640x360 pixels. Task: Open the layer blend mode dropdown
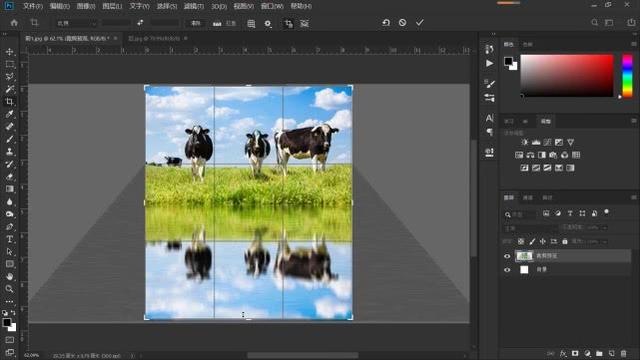(531, 228)
